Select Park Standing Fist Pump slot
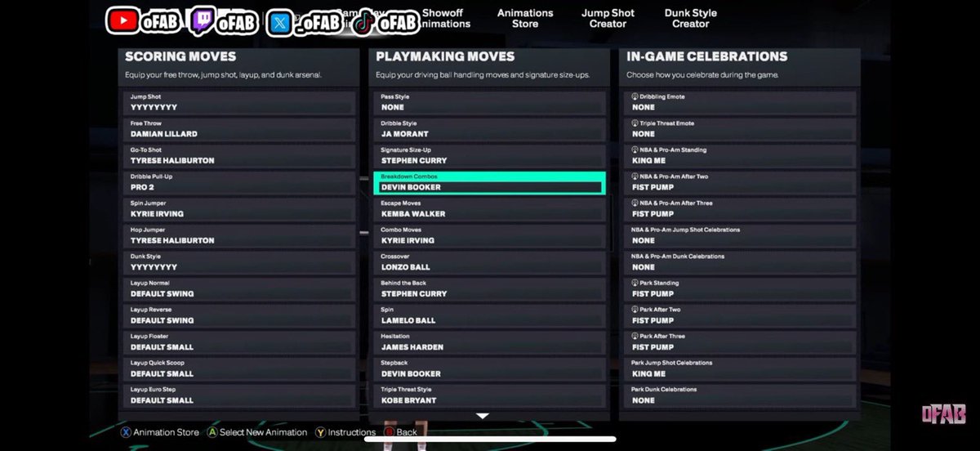Image resolution: width=980 pixels, height=451 pixels. point(741,288)
